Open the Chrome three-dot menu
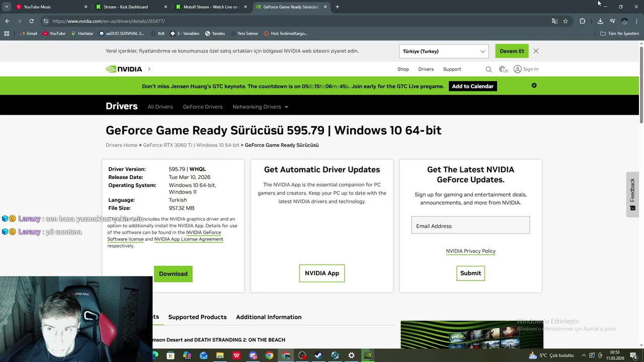The width and height of the screenshot is (644, 362). coord(636,21)
